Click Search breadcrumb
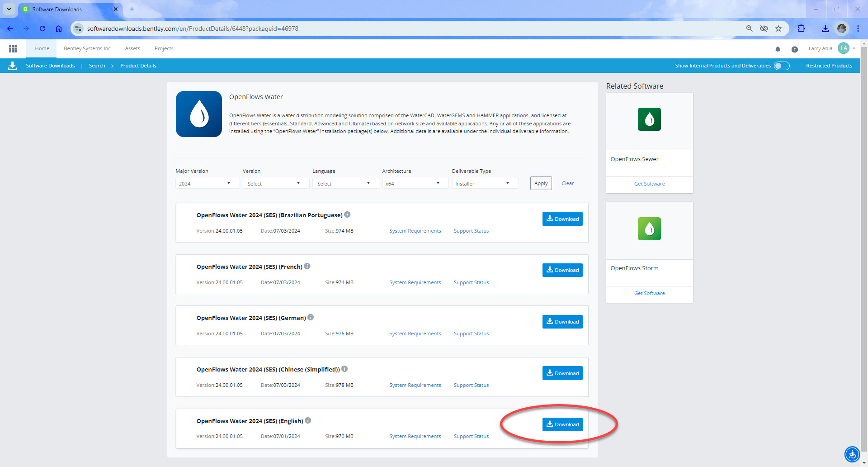The height and width of the screenshot is (467, 868). [97, 66]
